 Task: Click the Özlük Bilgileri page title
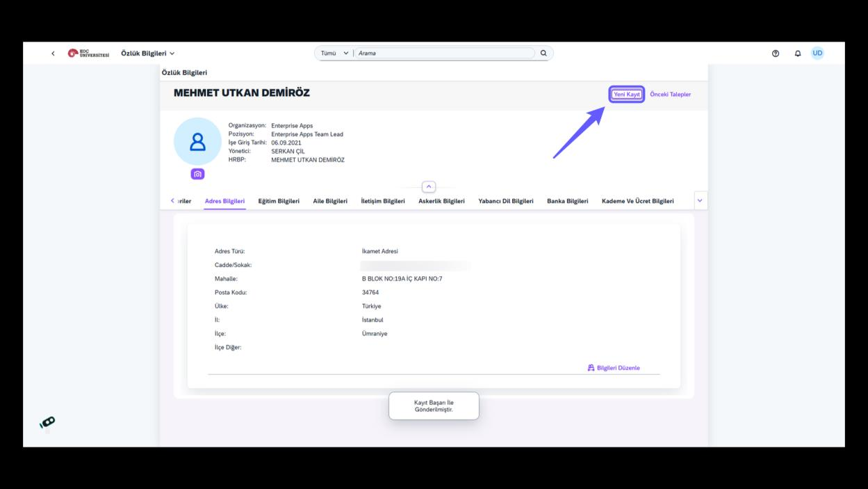pos(184,72)
